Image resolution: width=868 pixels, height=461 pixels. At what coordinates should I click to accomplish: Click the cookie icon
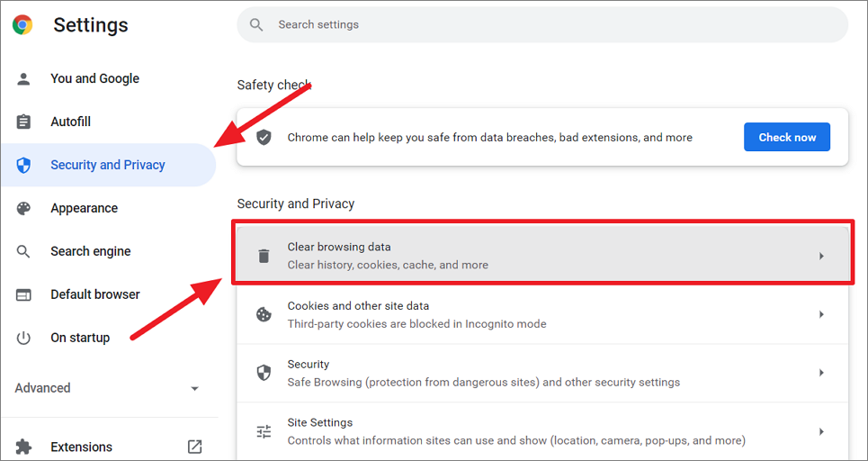pyautogui.click(x=264, y=315)
